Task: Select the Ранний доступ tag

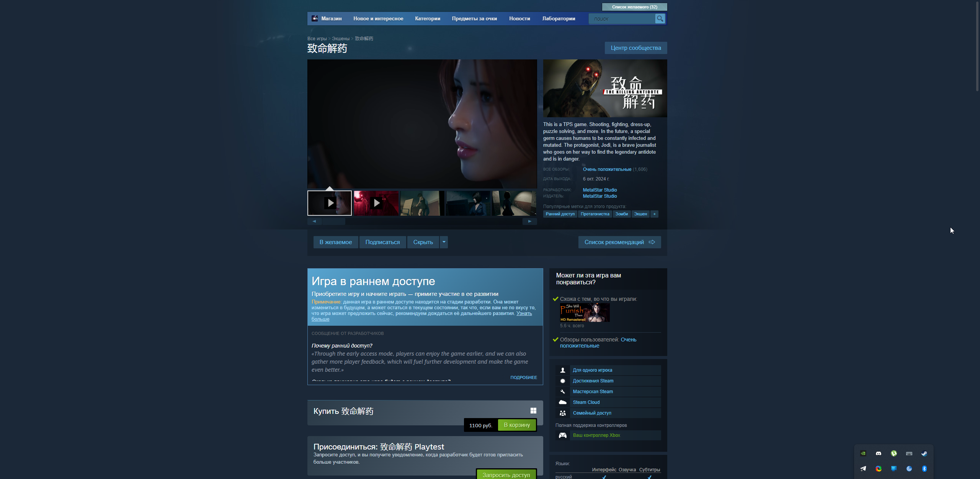Action: coord(560,214)
